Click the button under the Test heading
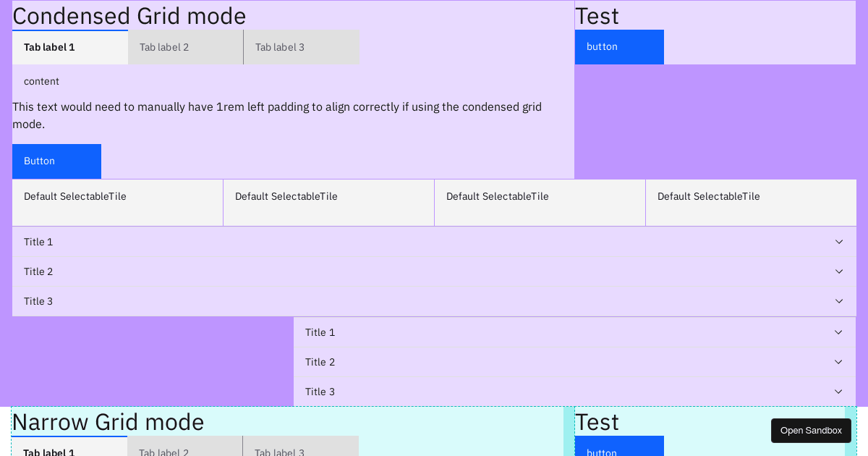The image size is (868, 456). tap(619, 46)
